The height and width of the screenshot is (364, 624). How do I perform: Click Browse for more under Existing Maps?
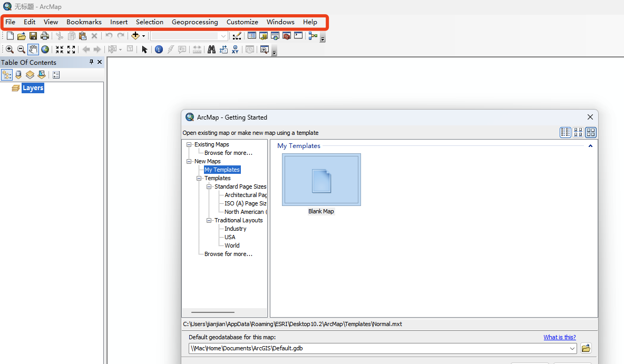tap(228, 153)
